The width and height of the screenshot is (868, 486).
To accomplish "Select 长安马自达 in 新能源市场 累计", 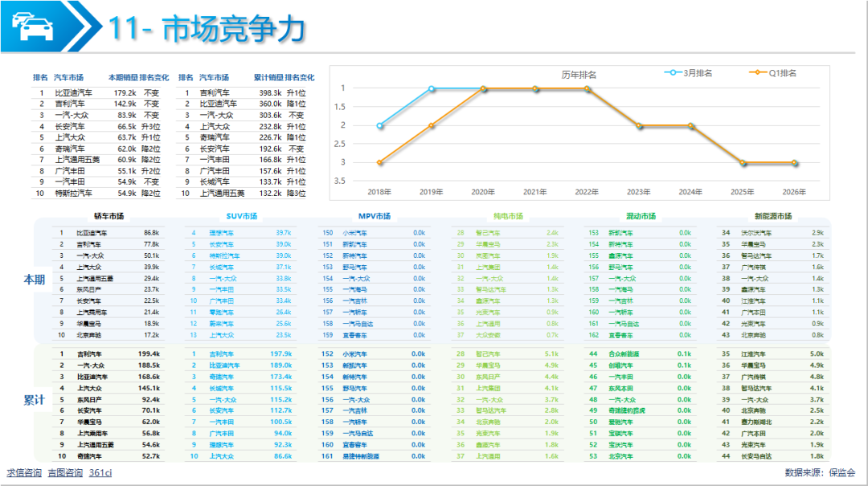I will [x=756, y=456].
